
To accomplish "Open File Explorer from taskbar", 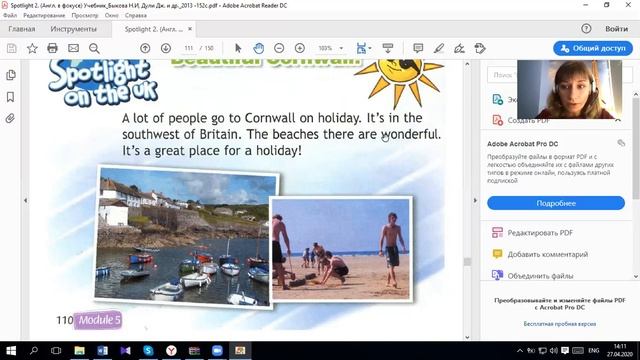I will pos(79,351).
